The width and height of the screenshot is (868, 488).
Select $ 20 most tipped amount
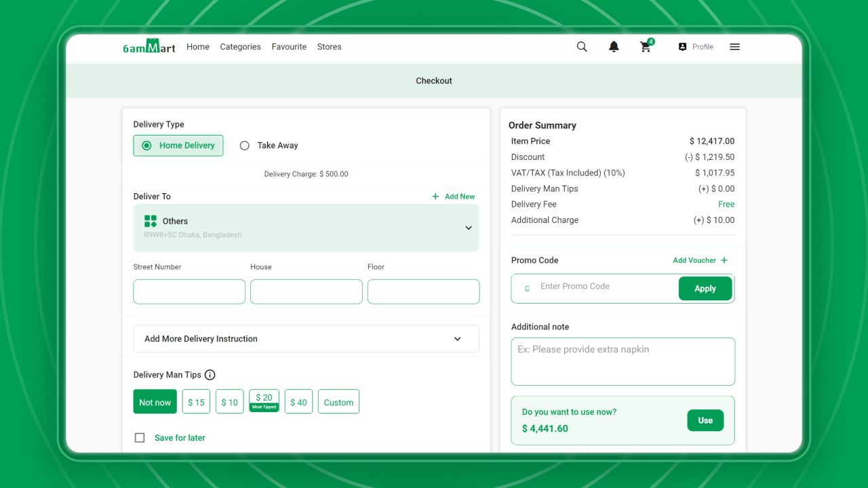(264, 401)
